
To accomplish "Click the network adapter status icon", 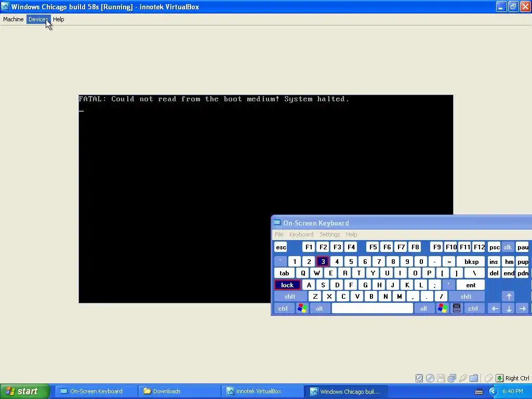I will coord(452,378).
